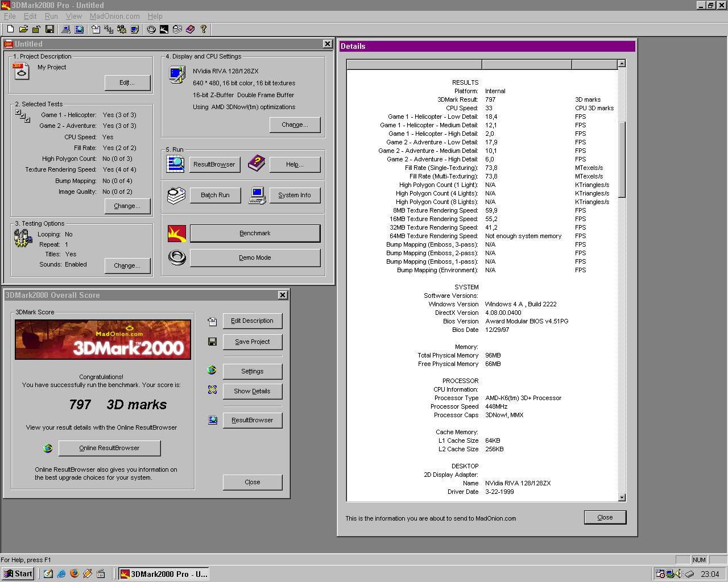Click the System Info computer toolbar icon

66,29
